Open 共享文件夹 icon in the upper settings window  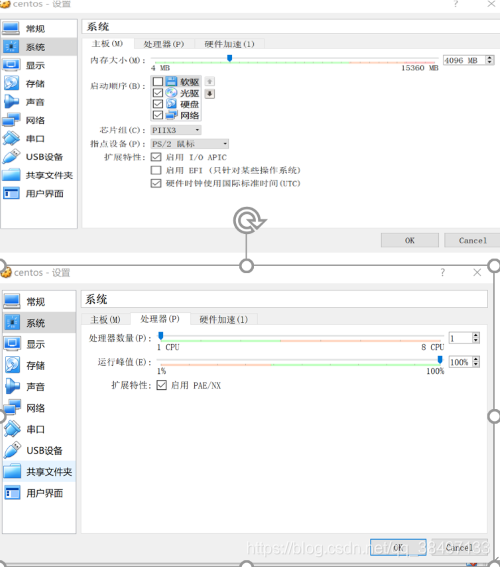click(11, 175)
